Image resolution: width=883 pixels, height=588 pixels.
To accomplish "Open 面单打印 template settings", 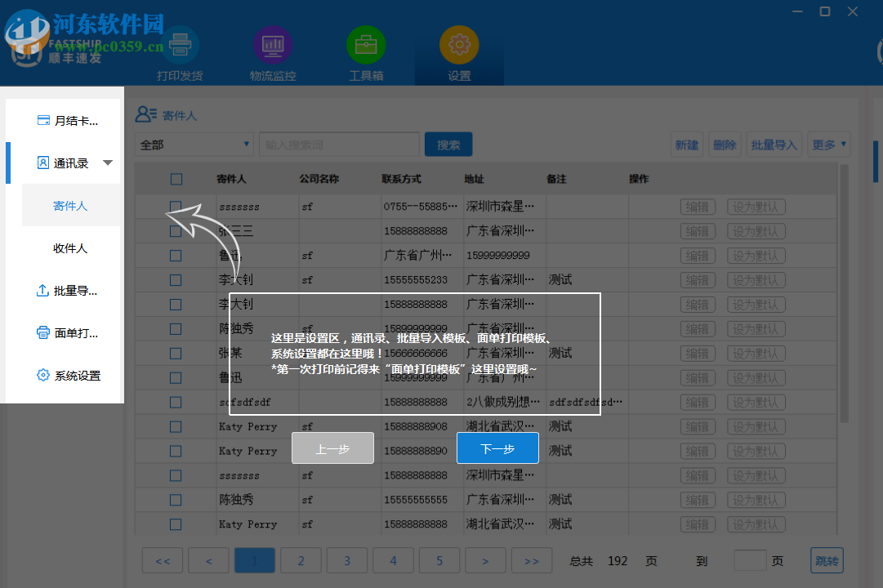I will (x=69, y=332).
